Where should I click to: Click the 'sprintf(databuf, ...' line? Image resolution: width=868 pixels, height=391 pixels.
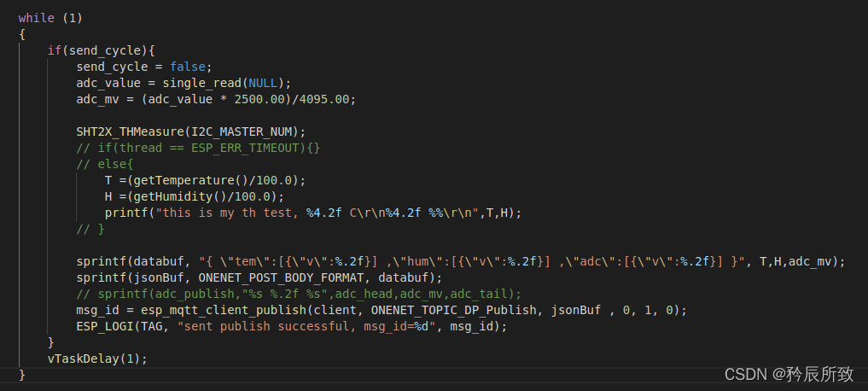461,261
